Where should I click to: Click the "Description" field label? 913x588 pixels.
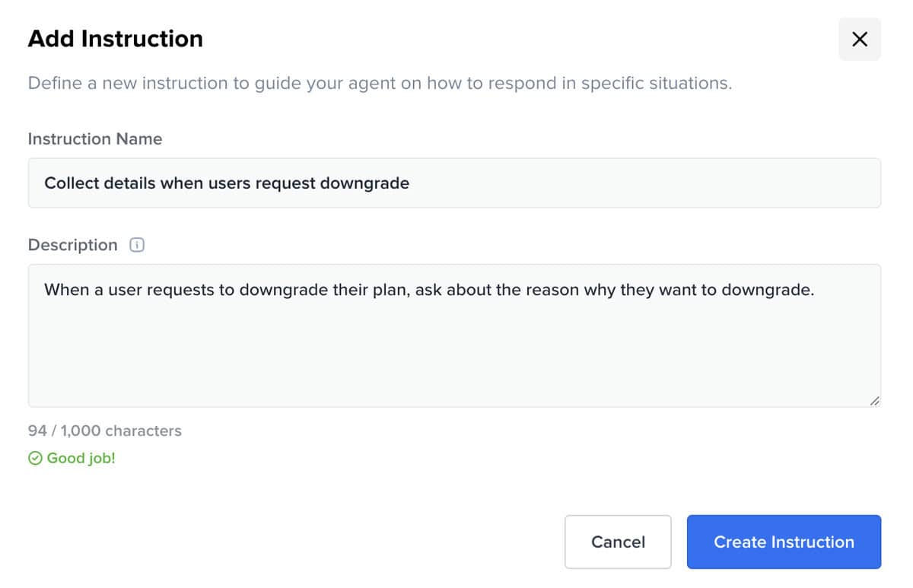pyautogui.click(x=73, y=245)
